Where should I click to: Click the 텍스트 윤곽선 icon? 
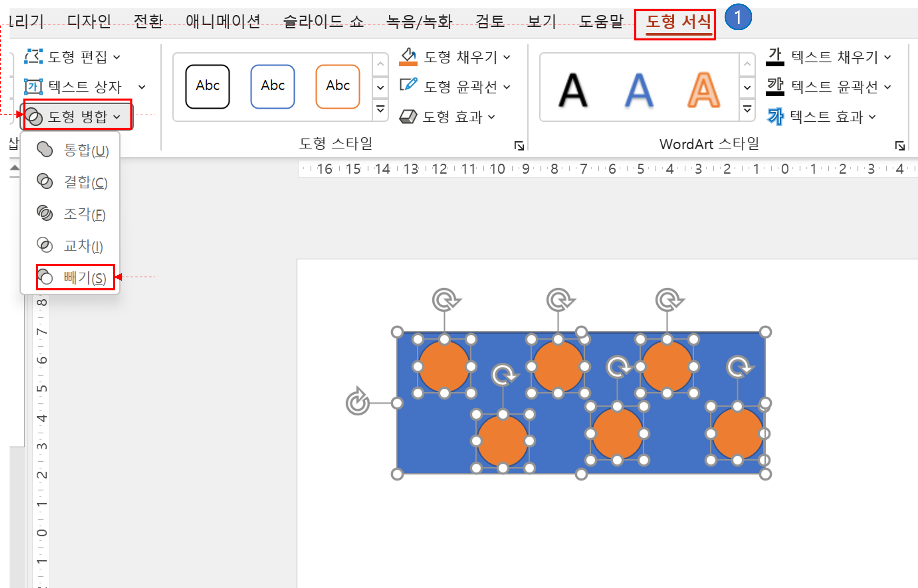[775, 86]
